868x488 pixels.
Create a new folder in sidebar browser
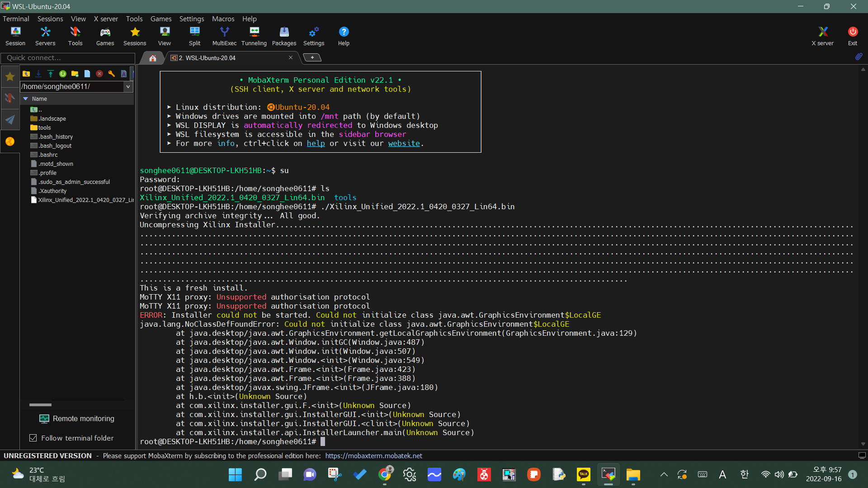pos(75,74)
